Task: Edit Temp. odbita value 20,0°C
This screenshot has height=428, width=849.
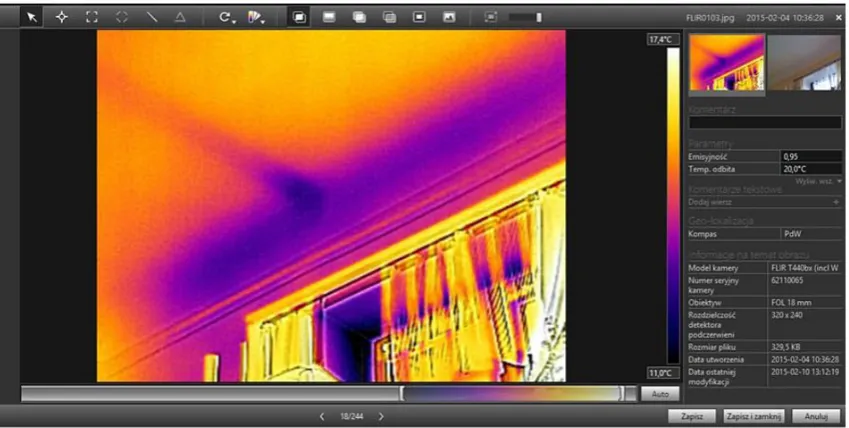Action: coord(811,169)
